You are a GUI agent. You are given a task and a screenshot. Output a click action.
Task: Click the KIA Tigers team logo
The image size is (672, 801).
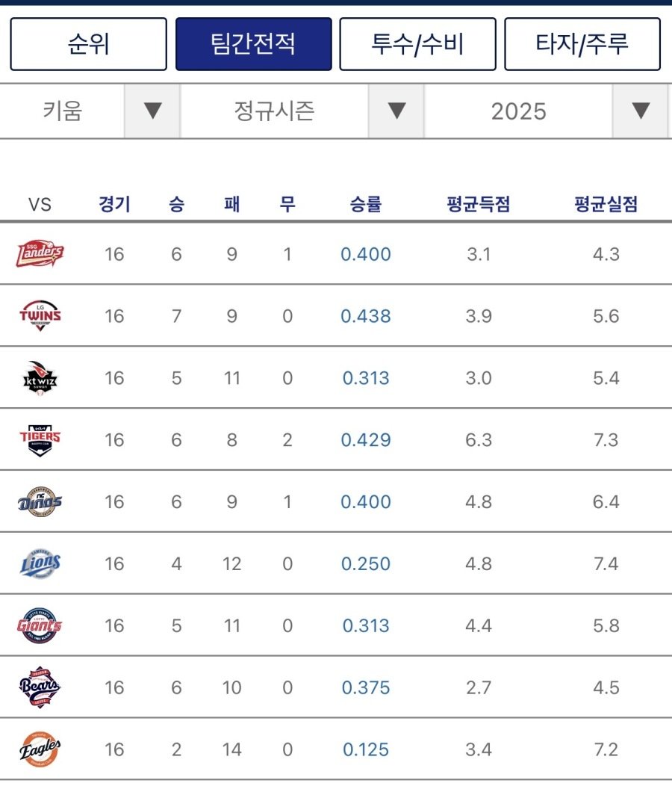coord(40,440)
